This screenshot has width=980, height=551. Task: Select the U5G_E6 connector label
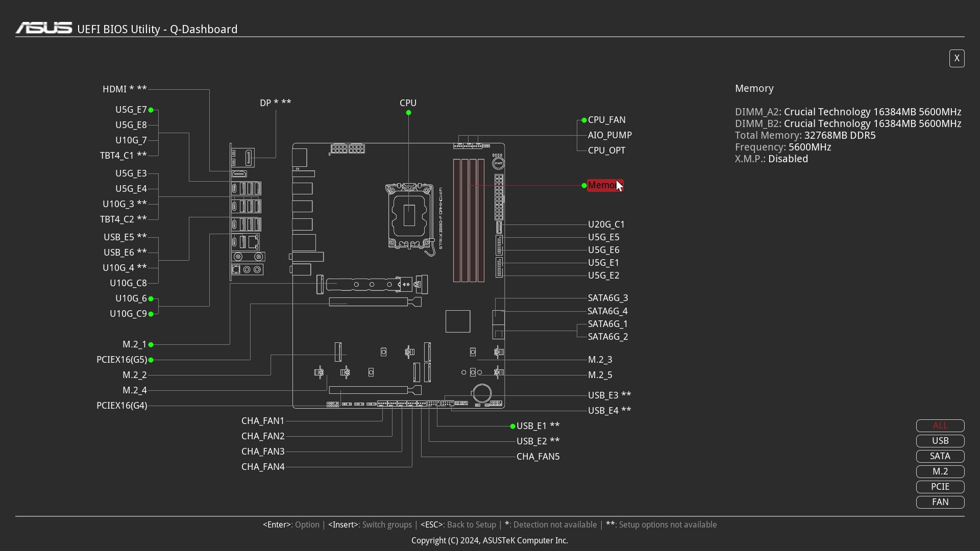pos(603,250)
